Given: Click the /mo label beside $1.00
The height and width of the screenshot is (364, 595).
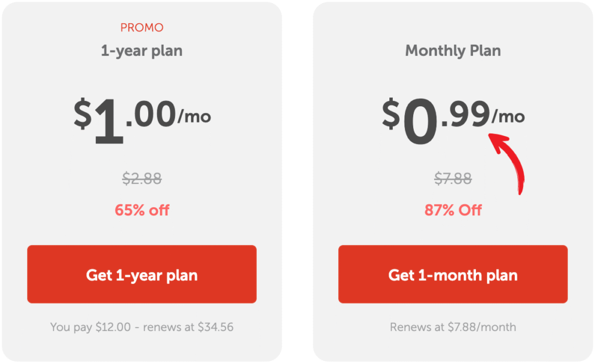Looking at the screenshot, I should coord(196,116).
